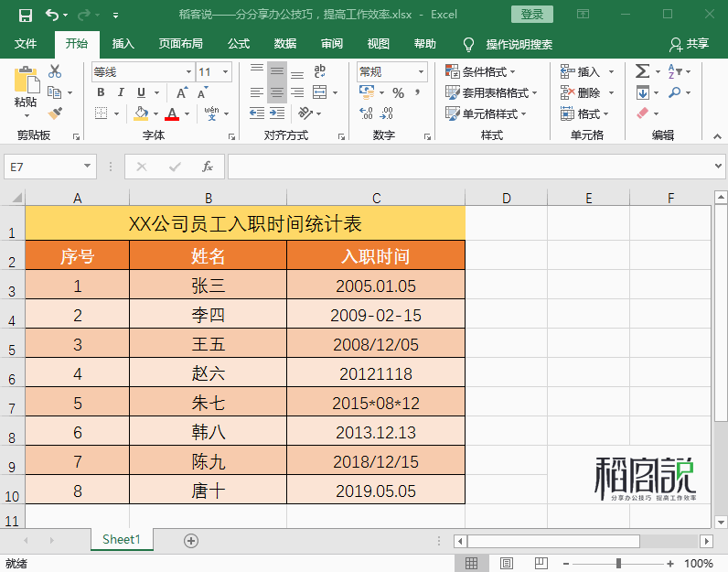
Task: Open 套用表格格式 dropdown
Action: click(491, 92)
